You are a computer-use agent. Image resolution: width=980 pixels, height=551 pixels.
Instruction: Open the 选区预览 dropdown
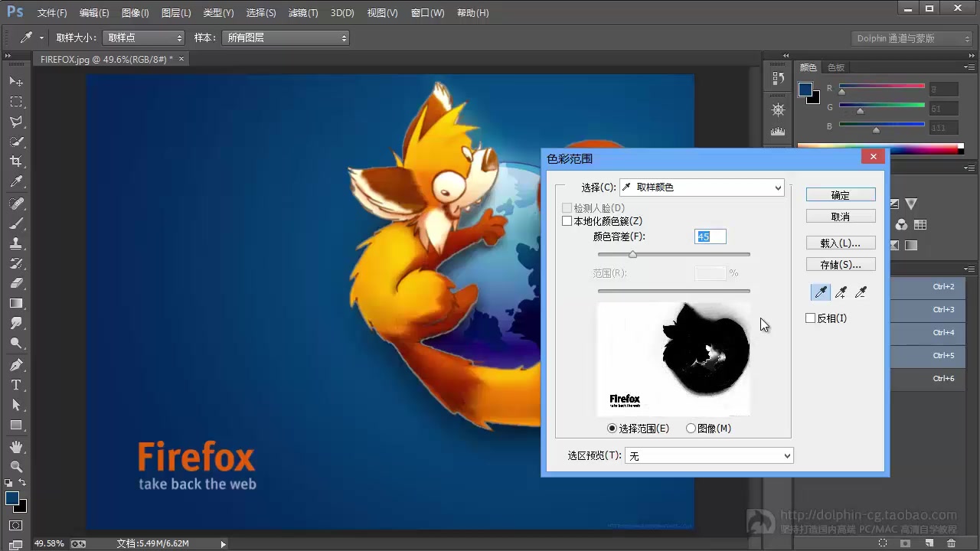coord(709,456)
